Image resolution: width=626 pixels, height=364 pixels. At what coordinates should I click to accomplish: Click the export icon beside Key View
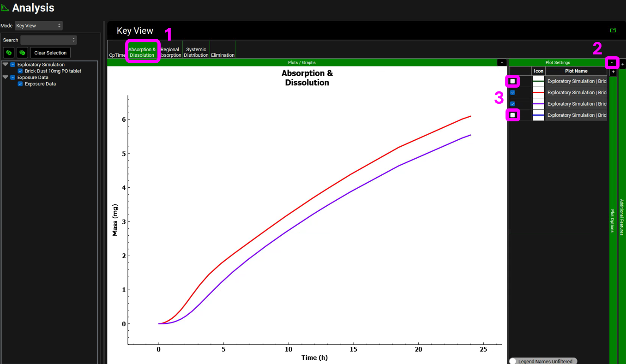point(613,30)
